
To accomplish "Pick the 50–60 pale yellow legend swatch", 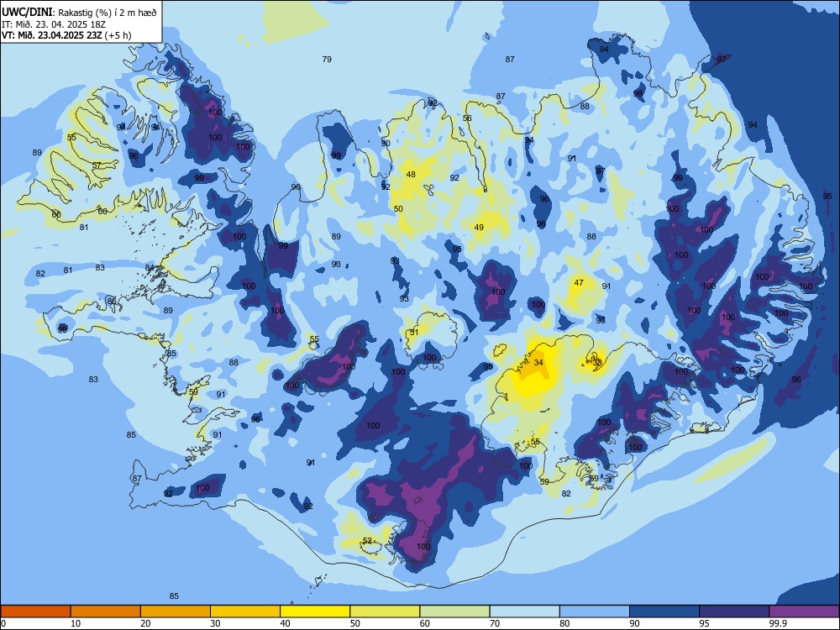I will click(385, 612).
